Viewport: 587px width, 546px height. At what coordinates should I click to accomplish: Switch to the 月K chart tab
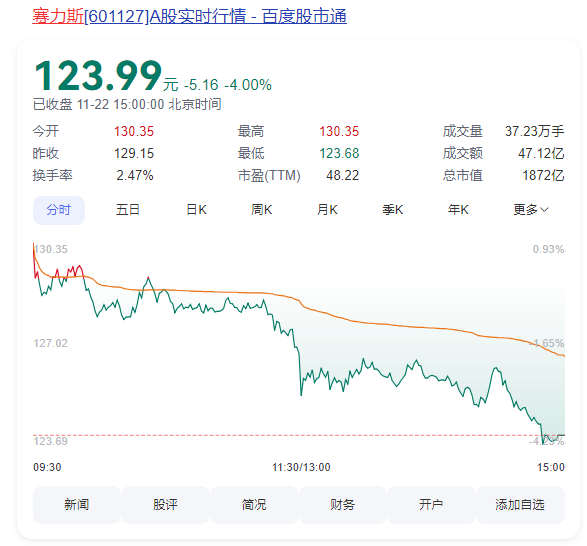(327, 210)
